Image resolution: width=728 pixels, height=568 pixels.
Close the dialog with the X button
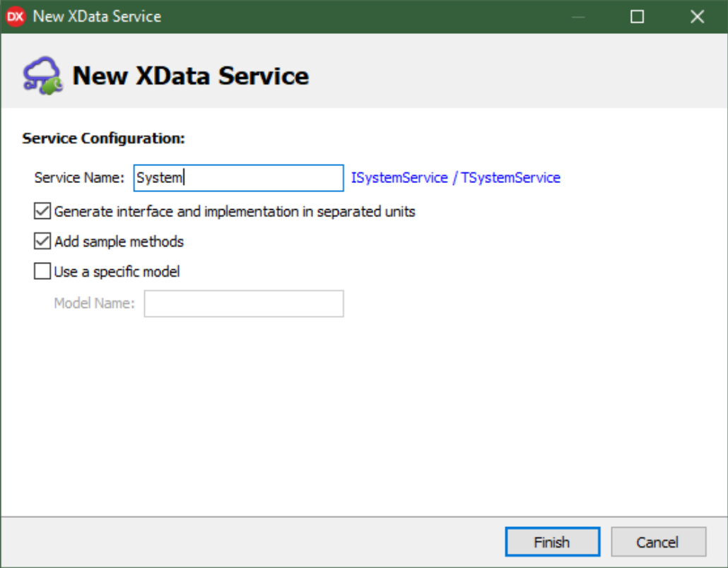point(697,17)
